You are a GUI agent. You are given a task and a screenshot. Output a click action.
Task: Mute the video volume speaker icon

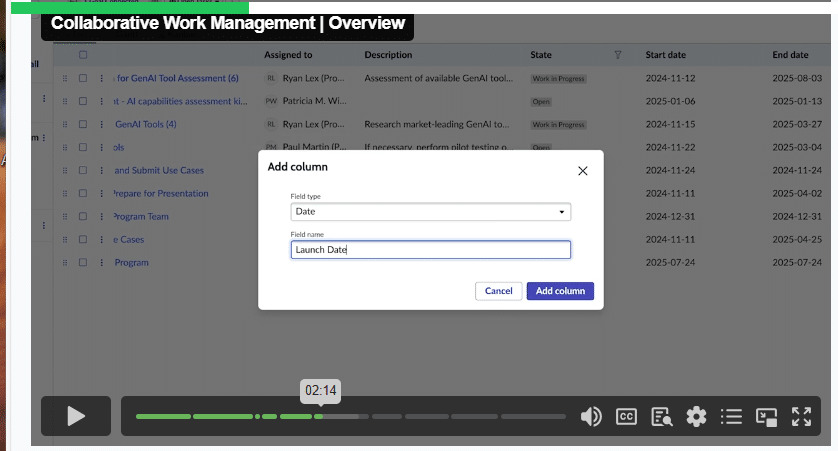pyautogui.click(x=591, y=417)
